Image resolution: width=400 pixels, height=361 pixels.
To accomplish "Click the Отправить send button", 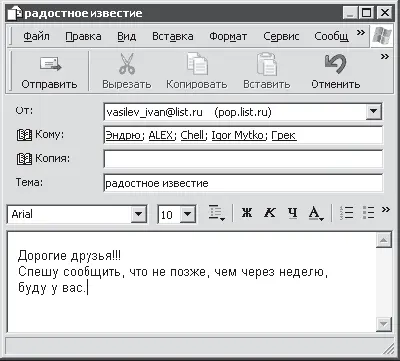I will point(49,72).
